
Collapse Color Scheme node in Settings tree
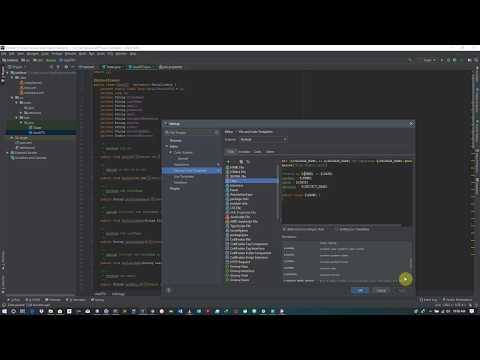[171, 152]
